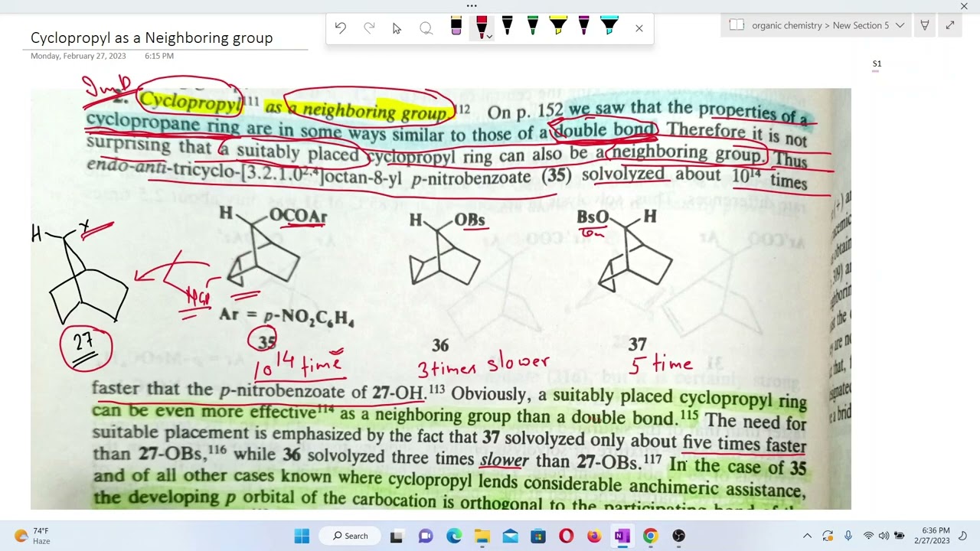The height and width of the screenshot is (551, 980).
Task: Open the three-dot menu at top center
Action: click(472, 6)
